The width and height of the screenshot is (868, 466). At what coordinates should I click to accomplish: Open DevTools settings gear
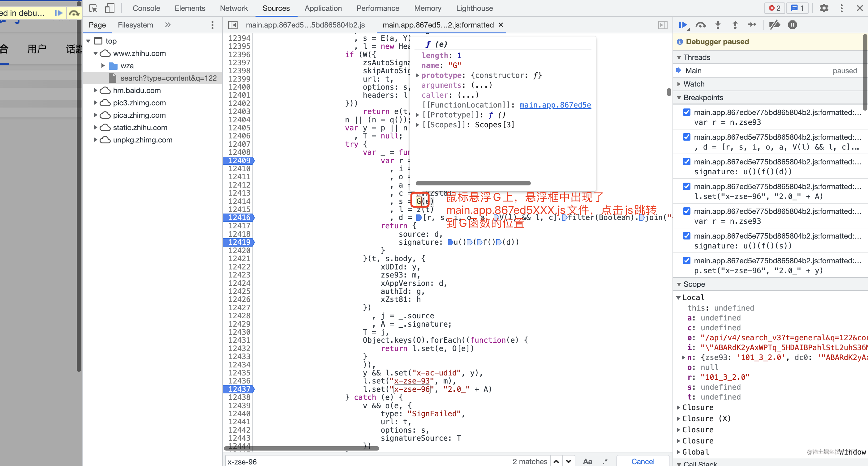(x=823, y=8)
